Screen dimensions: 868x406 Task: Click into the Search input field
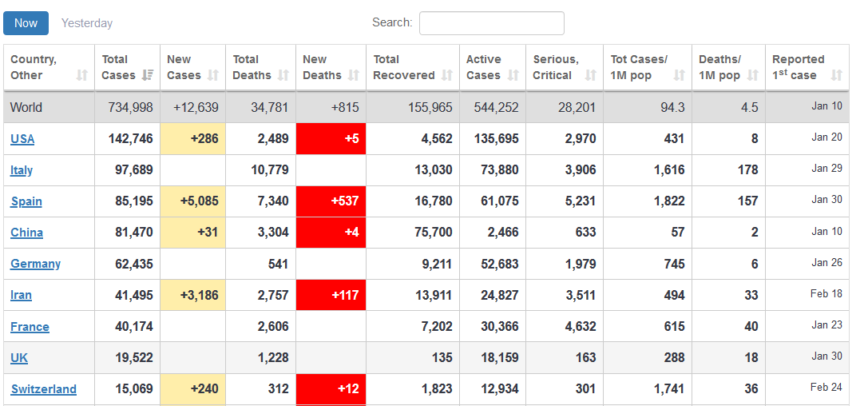[491, 23]
